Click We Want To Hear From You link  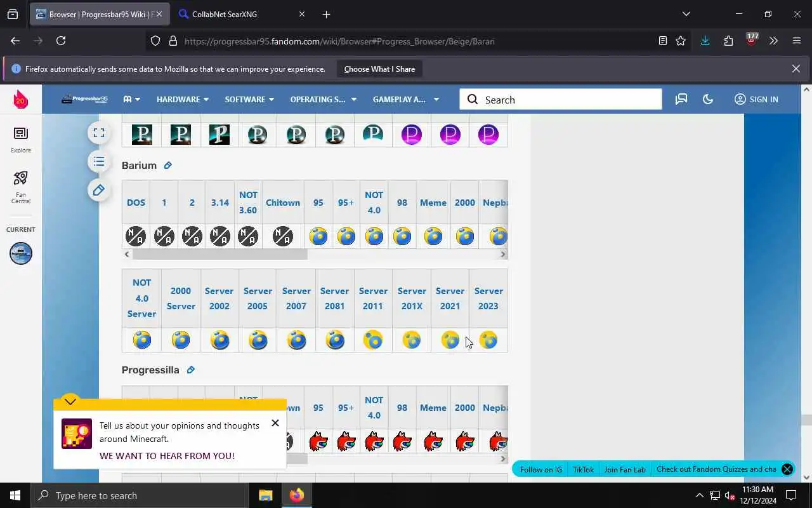click(x=167, y=456)
